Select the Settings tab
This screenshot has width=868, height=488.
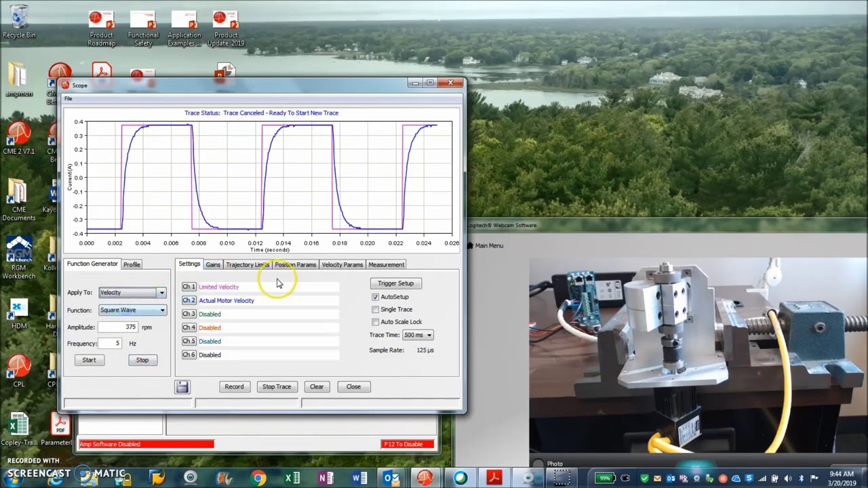(x=189, y=264)
